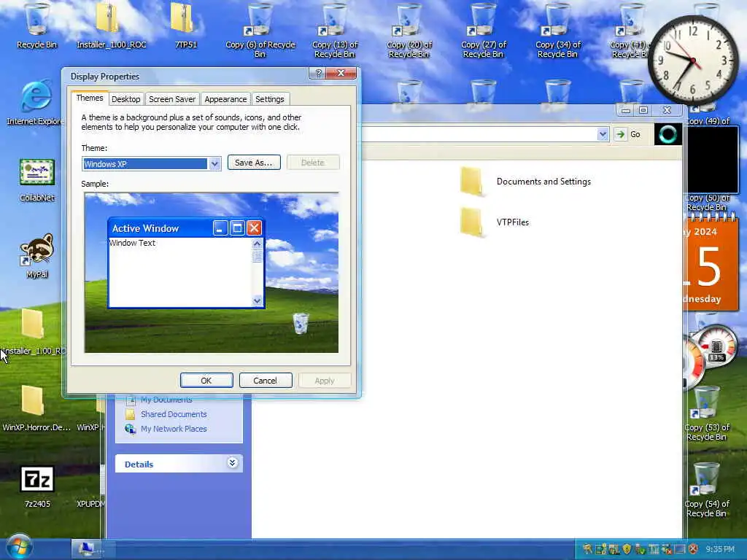
Task: Select the Themes tab
Action: (90, 98)
